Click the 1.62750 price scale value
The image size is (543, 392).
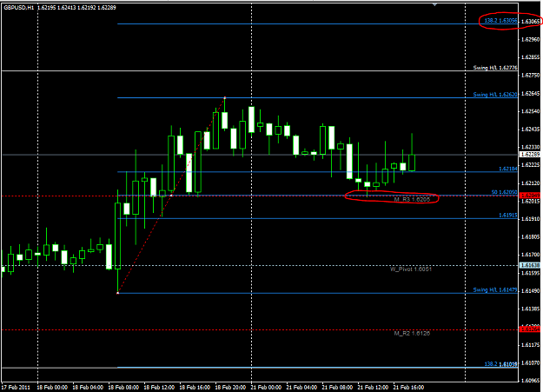[x=530, y=76]
